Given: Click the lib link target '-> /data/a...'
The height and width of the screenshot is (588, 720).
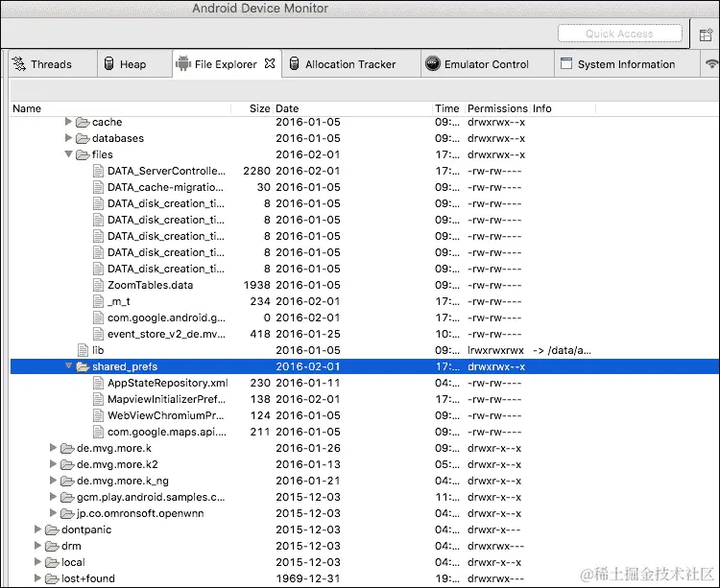Looking at the screenshot, I should (562, 351).
